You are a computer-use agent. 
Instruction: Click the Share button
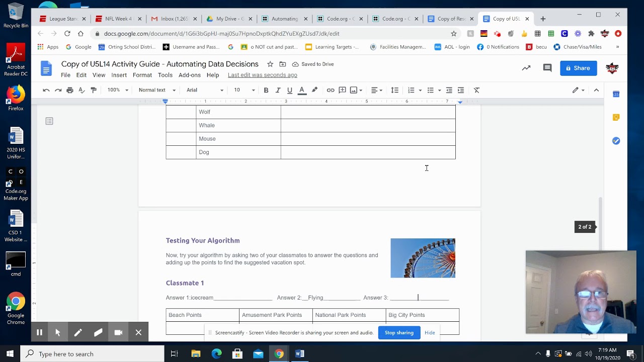pos(579,68)
